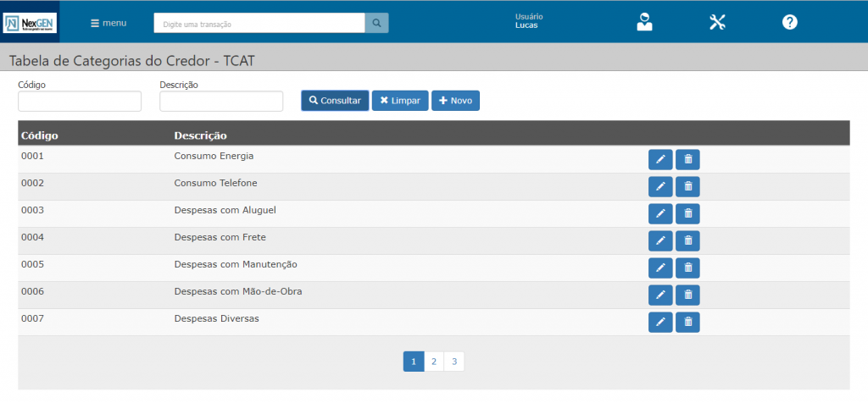Delete the Despesas com Mão-de-Obra row
Viewport: 868px width, 403px height.
(687, 295)
